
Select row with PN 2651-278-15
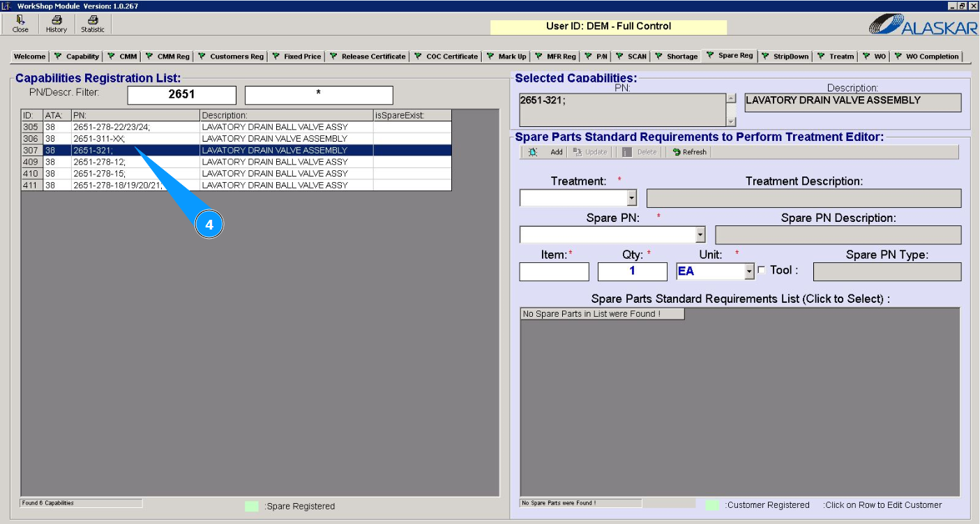click(236, 173)
